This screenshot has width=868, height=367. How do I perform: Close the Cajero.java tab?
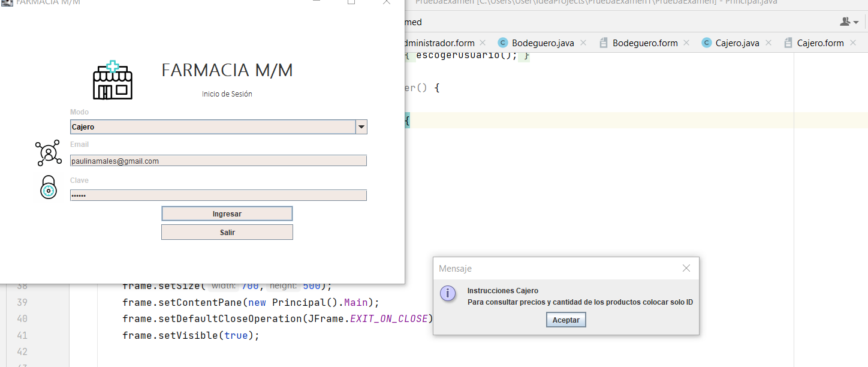pyautogui.click(x=768, y=43)
